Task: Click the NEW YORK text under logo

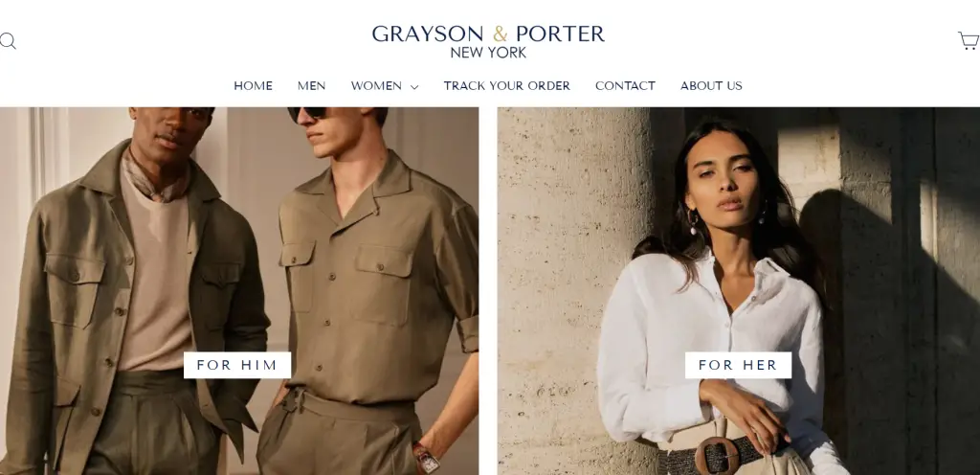Action: tap(488, 53)
